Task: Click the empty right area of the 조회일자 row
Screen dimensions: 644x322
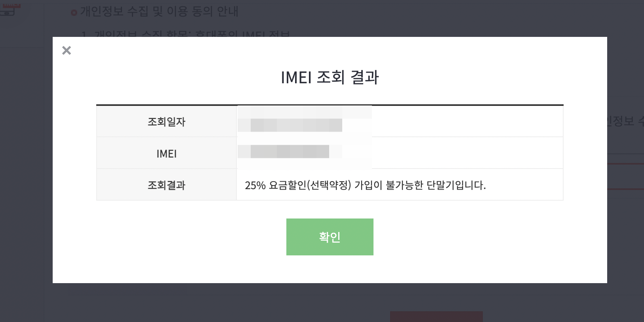Action: 467,122
